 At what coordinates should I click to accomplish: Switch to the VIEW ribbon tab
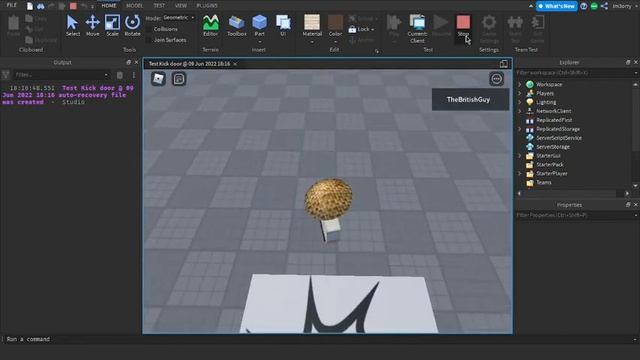180,6
